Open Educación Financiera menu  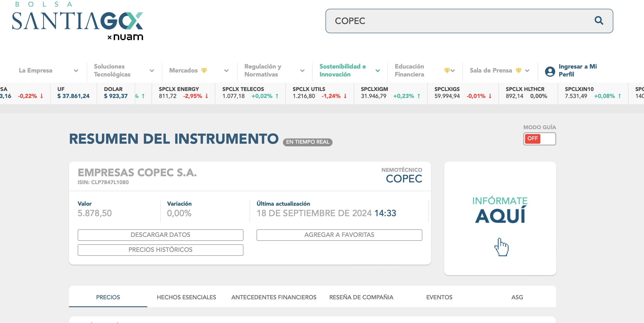click(409, 70)
